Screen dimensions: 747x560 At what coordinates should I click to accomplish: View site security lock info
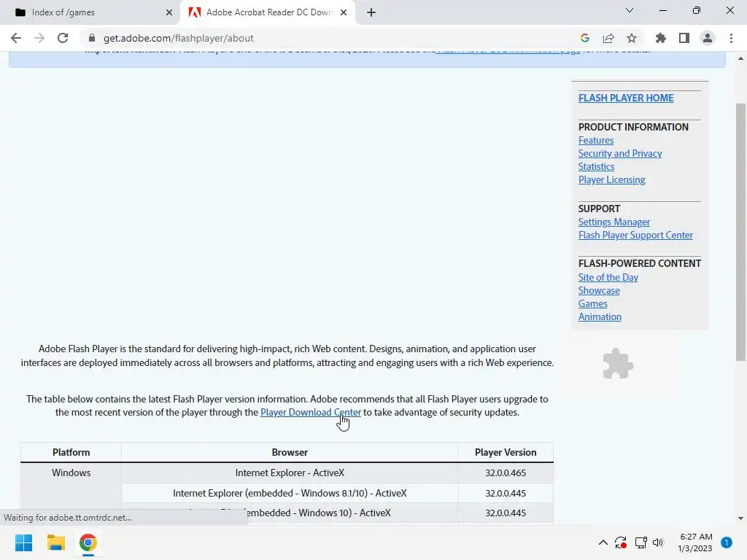pyautogui.click(x=92, y=38)
